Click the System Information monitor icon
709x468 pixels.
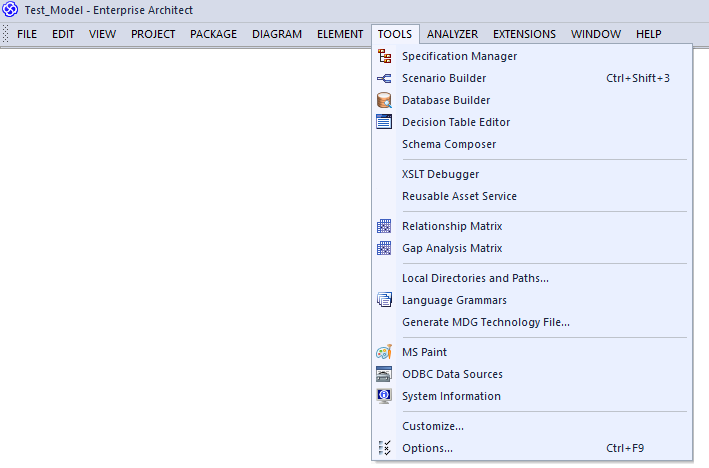pyautogui.click(x=384, y=396)
